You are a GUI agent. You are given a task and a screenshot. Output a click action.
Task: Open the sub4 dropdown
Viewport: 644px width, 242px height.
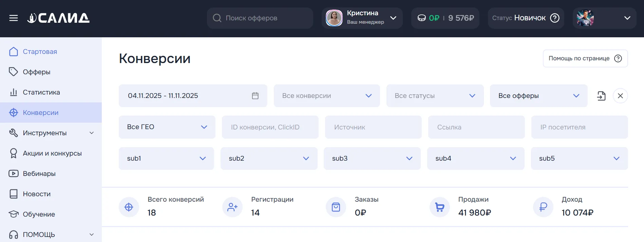(476, 158)
